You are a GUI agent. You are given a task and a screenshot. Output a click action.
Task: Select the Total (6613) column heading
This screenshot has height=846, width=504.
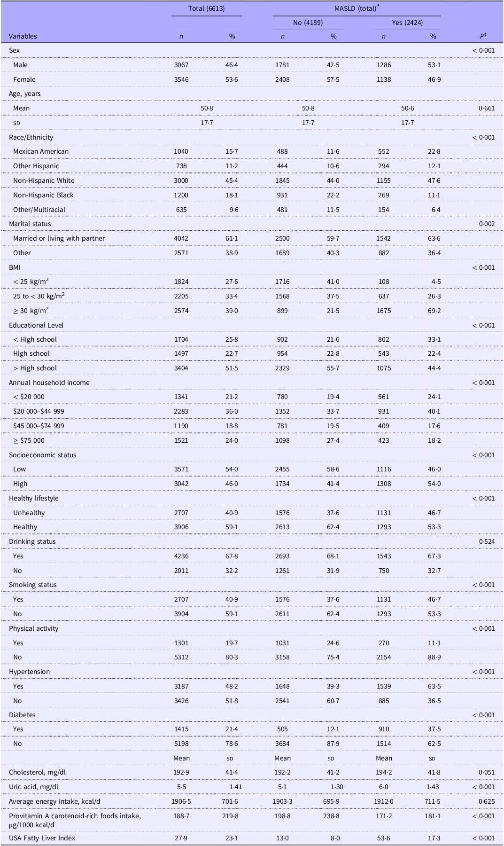(x=206, y=8)
